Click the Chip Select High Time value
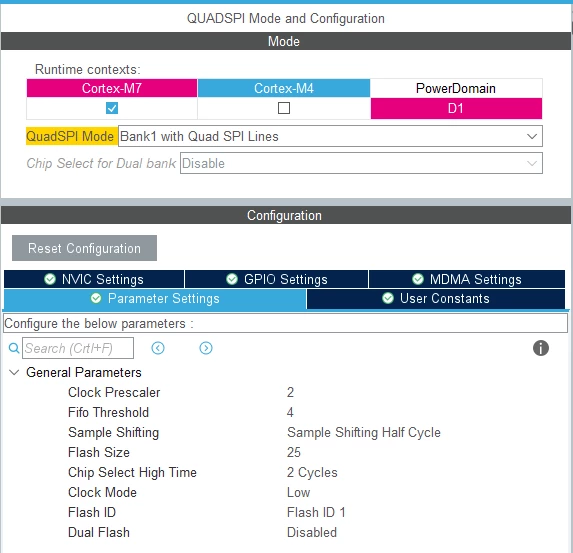This screenshot has width=573, height=553. coord(312,473)
